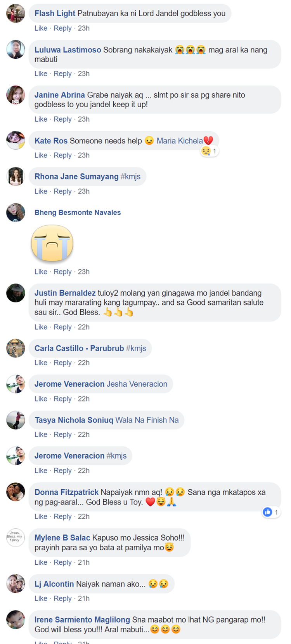Open the #kmjs hashtag in Rhona Jane Sumayang's comment
The height and width of the screenshot is (644, 291).
click(x=130, y=176)
